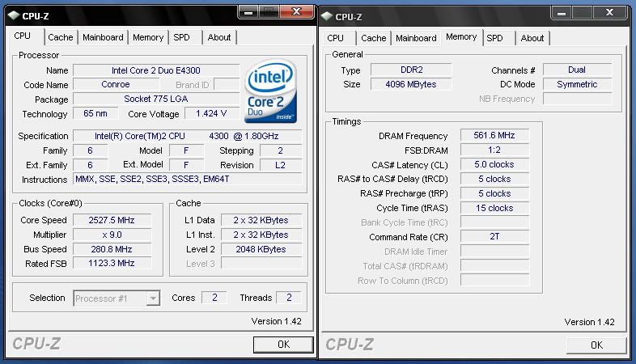The height and width of the screenshot is (364, 636).
Task: Click the memory Type value DDR2
Action: point(411,70)
